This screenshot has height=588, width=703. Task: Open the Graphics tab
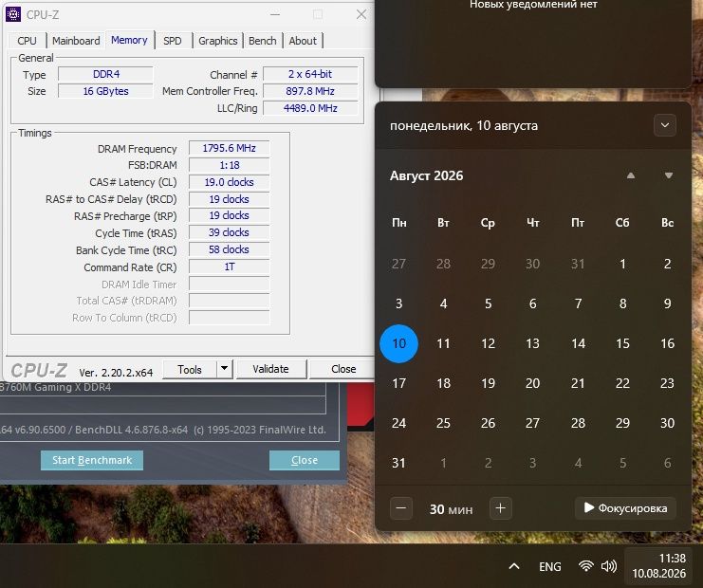click(218, 41)
